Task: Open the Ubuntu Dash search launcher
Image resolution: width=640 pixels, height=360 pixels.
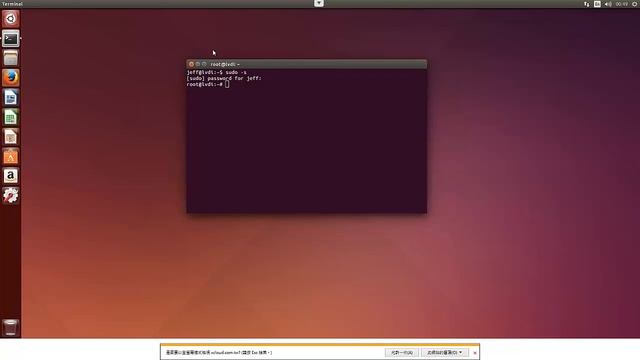Action: point(11,19)
